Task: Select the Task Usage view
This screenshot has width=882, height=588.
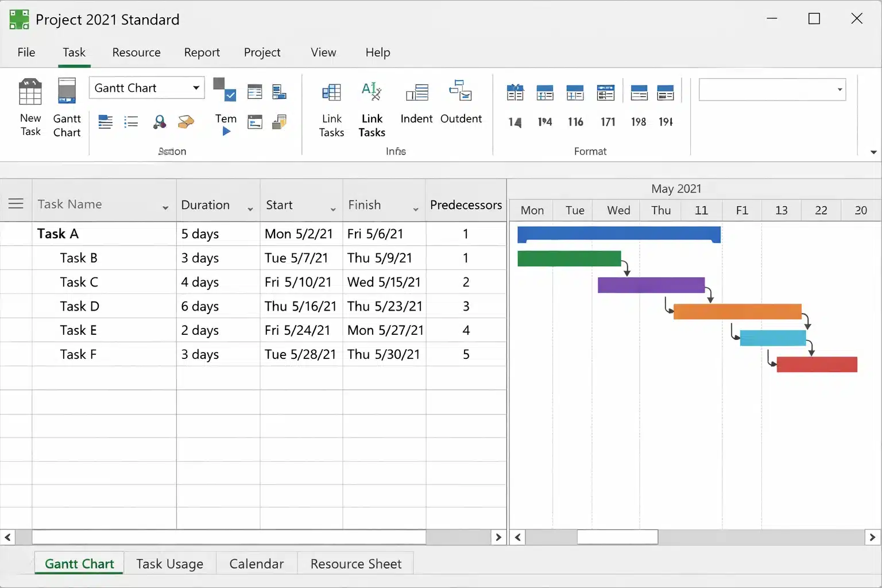Action: pos(170,563)
